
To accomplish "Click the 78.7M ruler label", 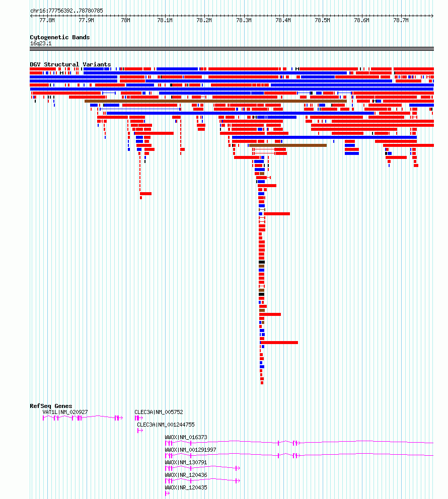I will [x=401, y=20].
